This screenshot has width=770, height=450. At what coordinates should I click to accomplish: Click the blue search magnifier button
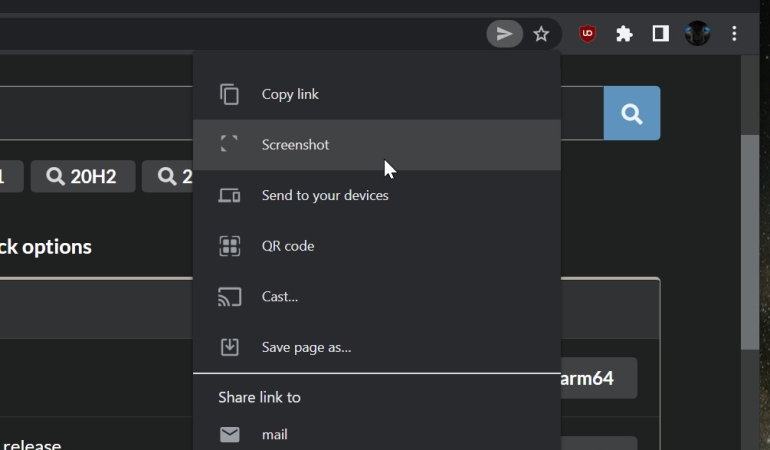tap(632, 113)
